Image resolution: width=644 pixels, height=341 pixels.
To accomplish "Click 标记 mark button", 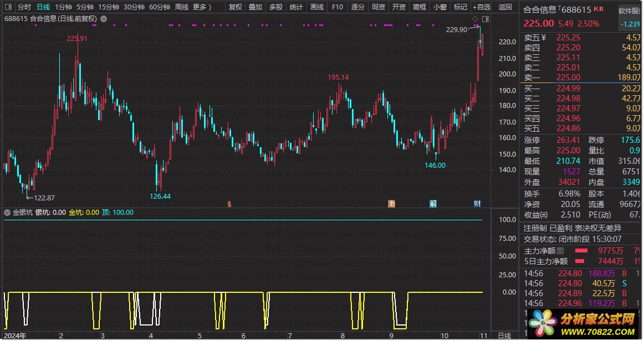I will coord(461,7).
